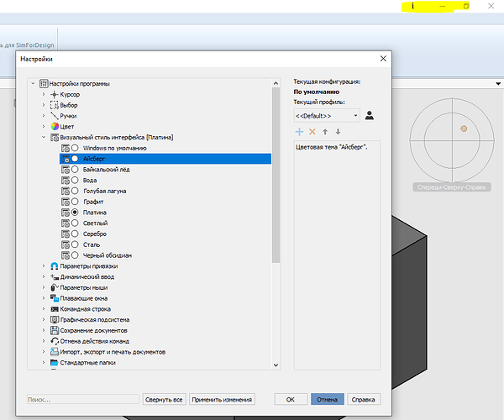Image resolution: width=504 pixels, height=420 pixels.
Task: Confirm settings with OK button
Action: 291,400
